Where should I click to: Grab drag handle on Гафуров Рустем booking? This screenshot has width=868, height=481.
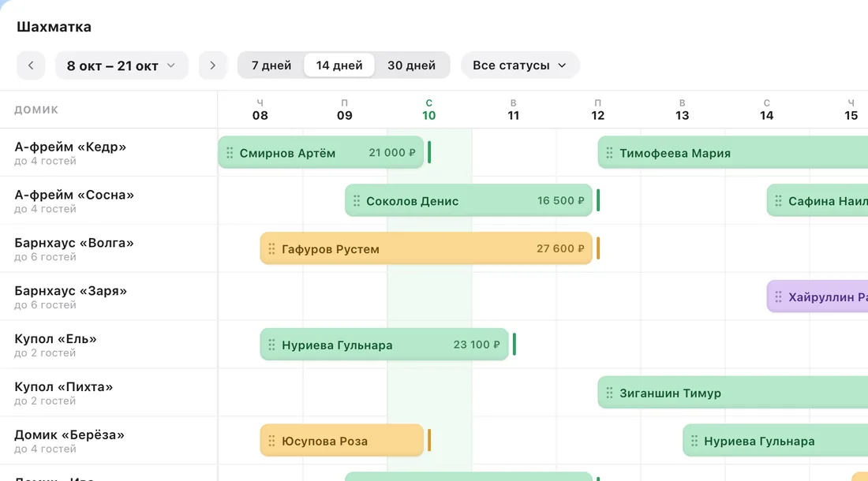coord(271,249)
